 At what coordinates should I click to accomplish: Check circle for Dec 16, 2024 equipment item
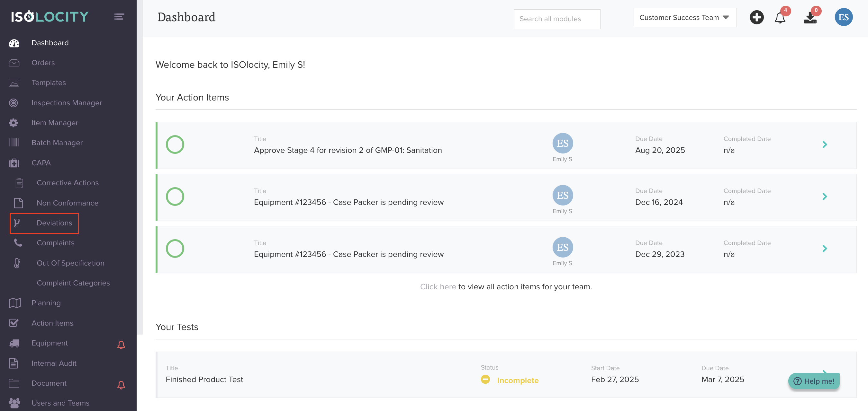pyautogui.click(x=175, y=197)
